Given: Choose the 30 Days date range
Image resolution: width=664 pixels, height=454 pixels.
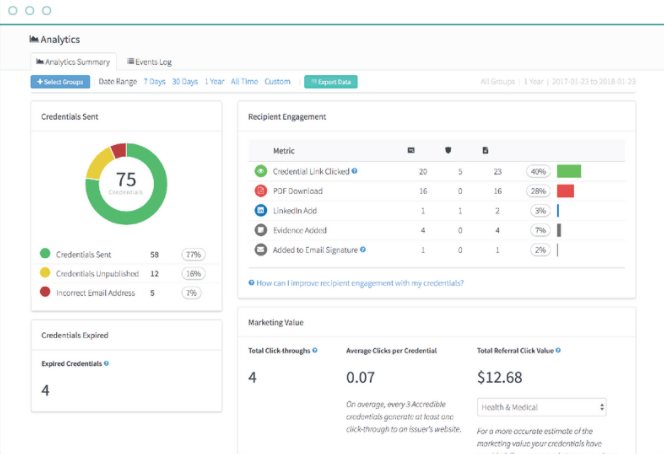Looking at the screenshot, I should [x=184, y=82].
